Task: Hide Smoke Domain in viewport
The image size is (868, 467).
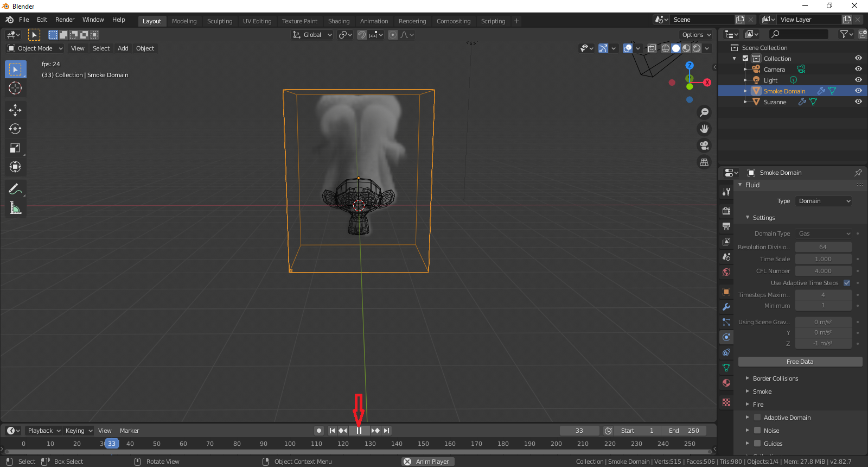Action: click(858, 91)
